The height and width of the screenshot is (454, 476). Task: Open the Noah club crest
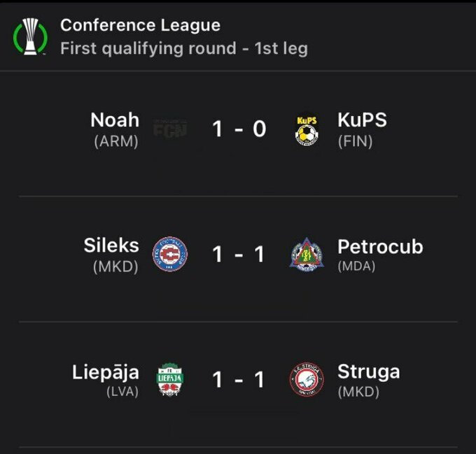click(170, 129)
